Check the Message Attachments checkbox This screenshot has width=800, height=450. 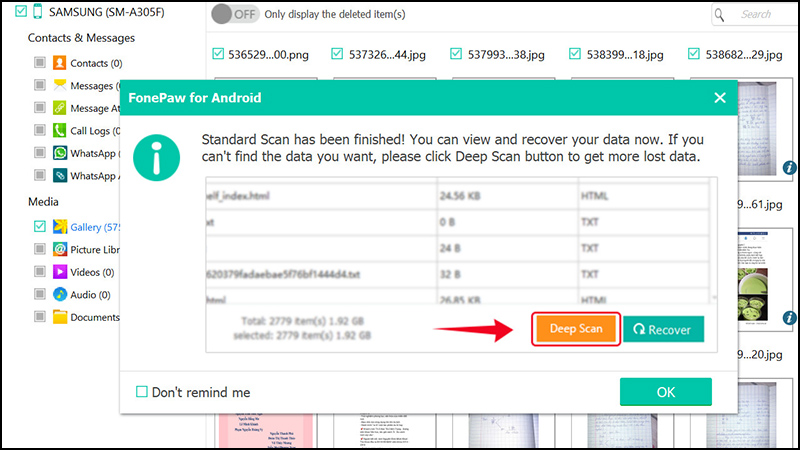(39, 107)
